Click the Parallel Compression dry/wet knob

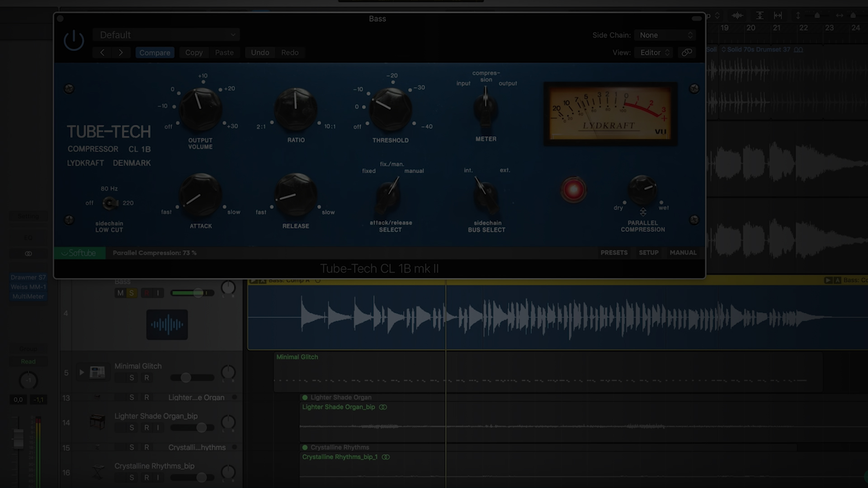(642, 189)
